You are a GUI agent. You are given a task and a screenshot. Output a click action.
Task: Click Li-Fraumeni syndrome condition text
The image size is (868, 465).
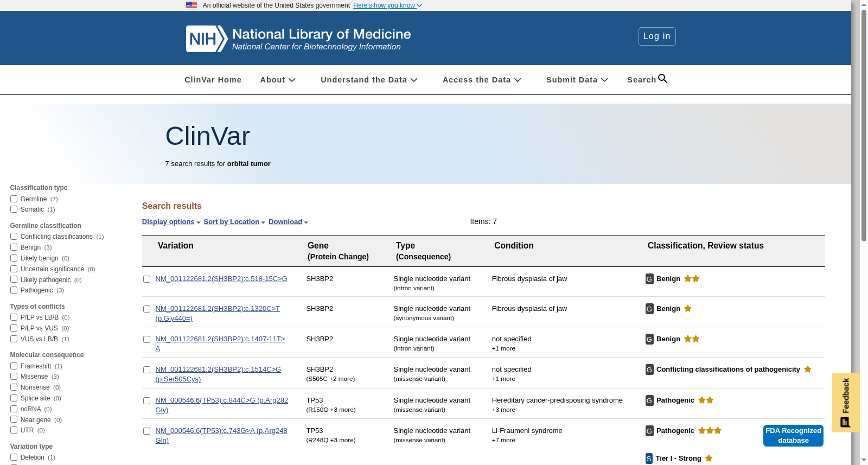click(527, 431)
